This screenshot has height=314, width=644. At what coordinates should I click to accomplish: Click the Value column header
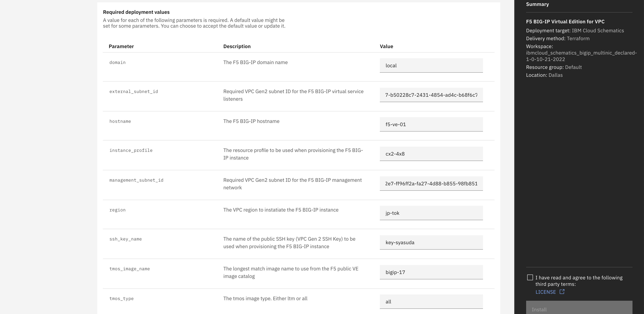[386, 46]
